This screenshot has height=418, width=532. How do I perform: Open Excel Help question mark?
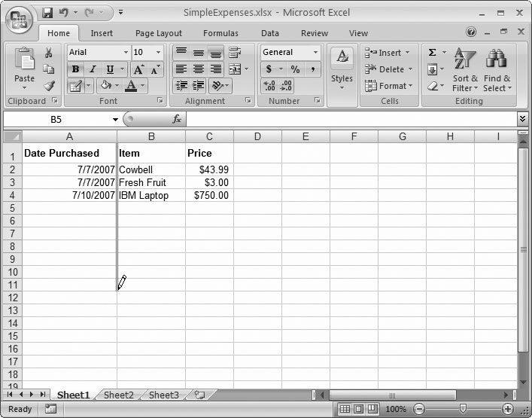pos(471,32)
